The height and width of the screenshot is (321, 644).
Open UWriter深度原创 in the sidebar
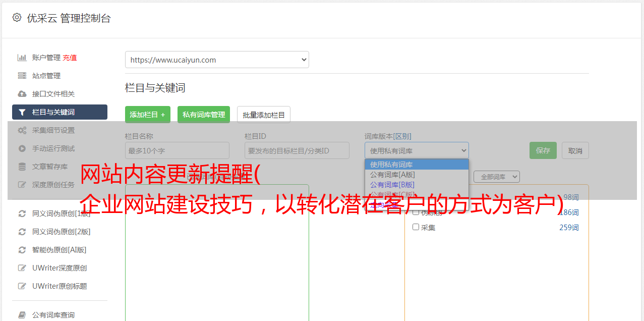point(60,268)
